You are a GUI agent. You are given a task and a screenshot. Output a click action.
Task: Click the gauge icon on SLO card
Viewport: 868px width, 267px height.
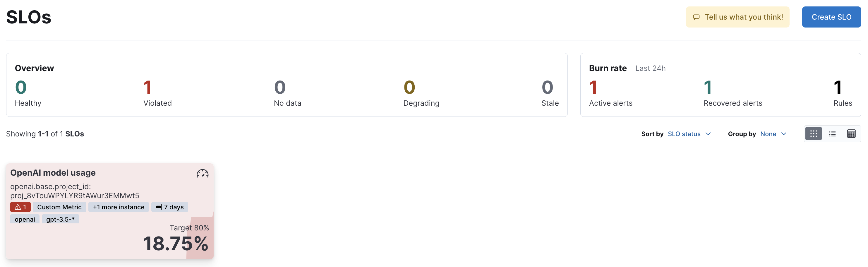coord(202,174)
